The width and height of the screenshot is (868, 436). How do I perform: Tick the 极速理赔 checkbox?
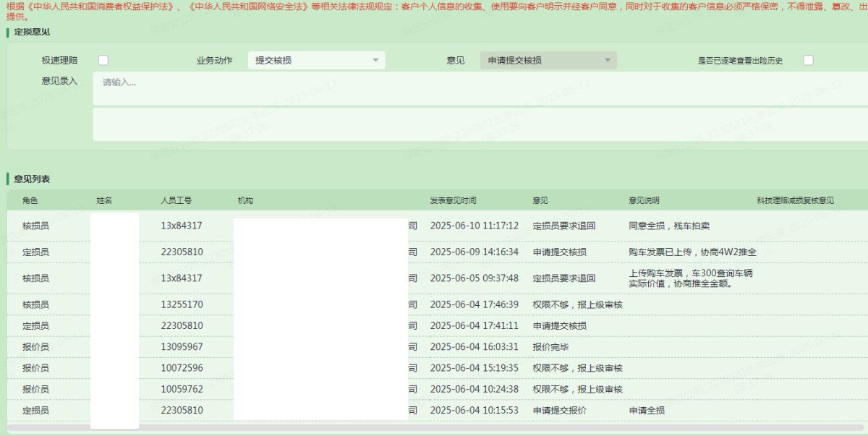[x=103, y=61]
